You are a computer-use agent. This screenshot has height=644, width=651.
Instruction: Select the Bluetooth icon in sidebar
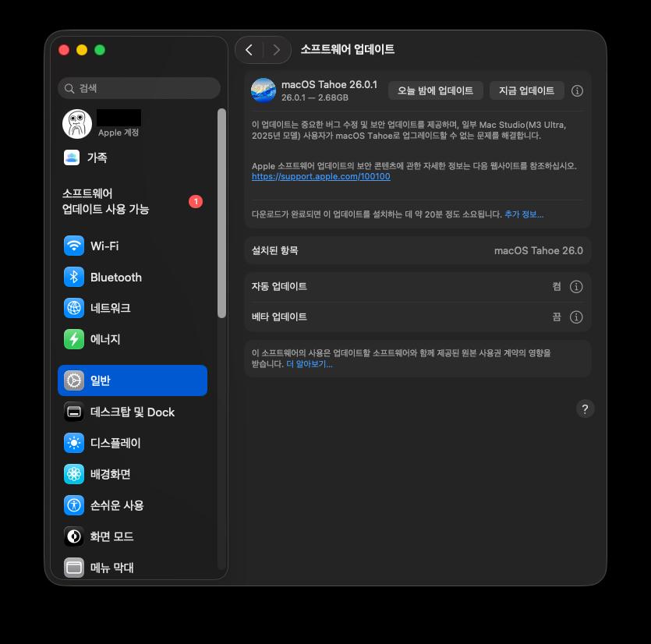[74, 278]
